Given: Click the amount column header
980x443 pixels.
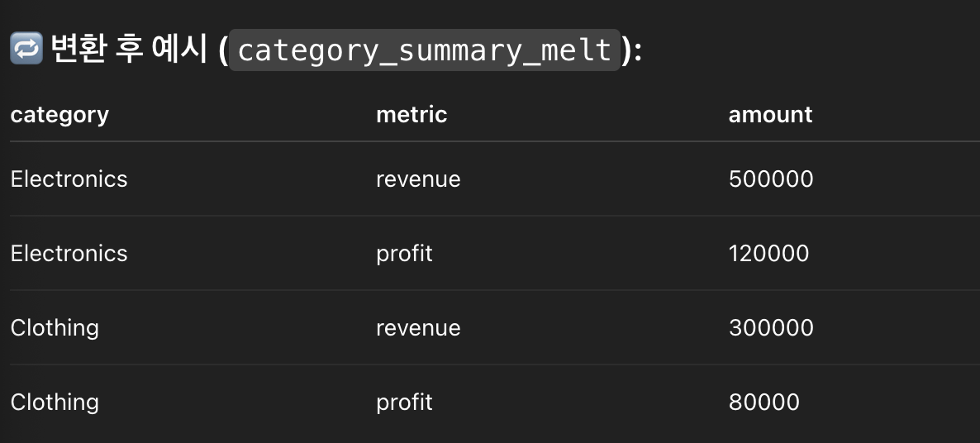Looking at the screenshot, I should pyautogui.click(x=771, y=114).
